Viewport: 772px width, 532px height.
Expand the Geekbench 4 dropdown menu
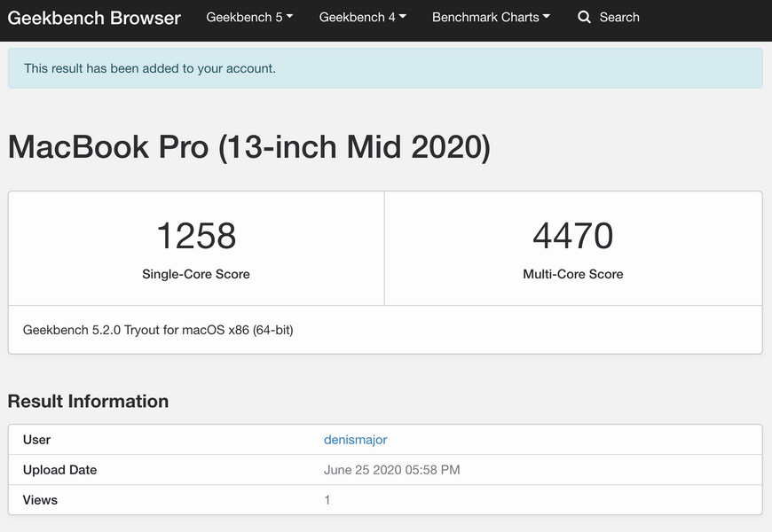tap(363, 17)
